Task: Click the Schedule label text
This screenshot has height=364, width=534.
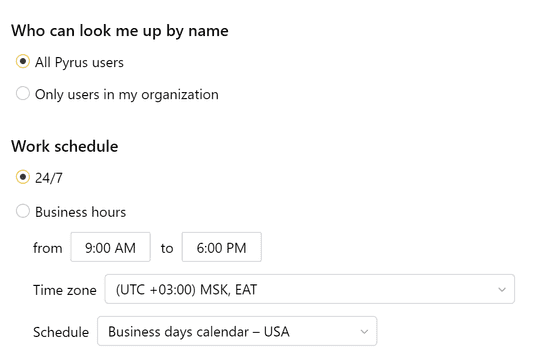Action: click(61, 332)
